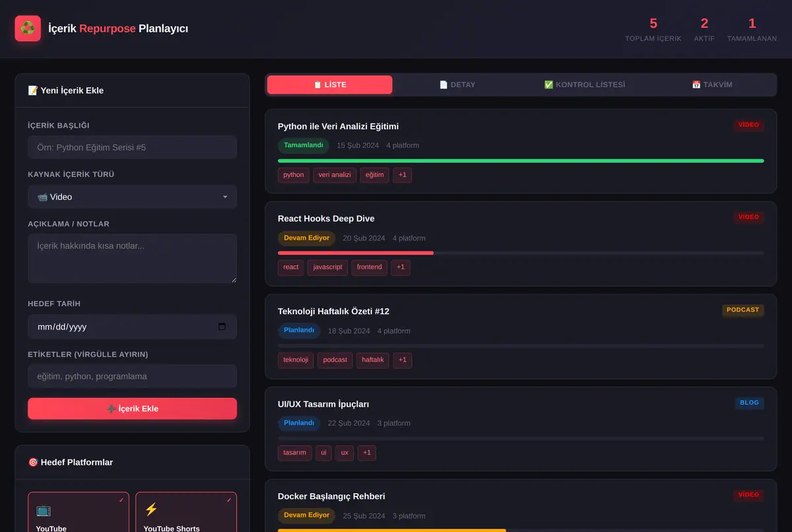792x532 pixels.
Task: Open the date picker calendar icon
Action: pyautogui.click(x=222, y=327)
